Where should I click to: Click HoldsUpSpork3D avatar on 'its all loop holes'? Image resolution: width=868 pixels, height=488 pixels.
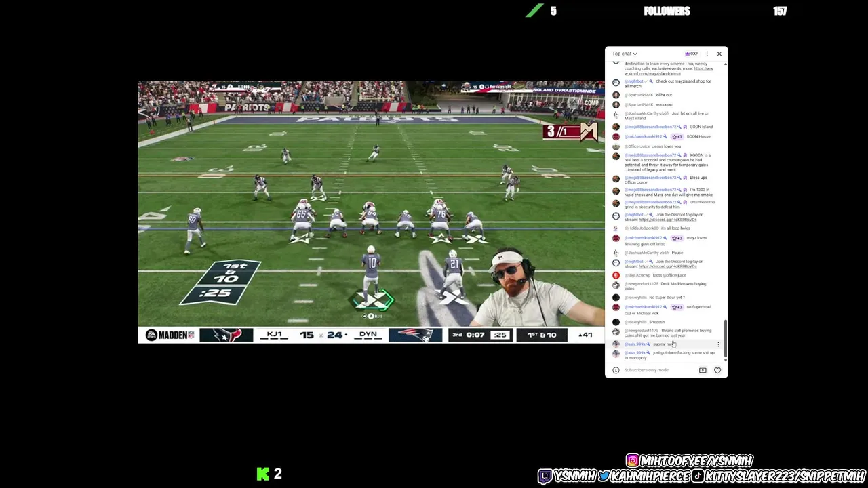point(616,228)
